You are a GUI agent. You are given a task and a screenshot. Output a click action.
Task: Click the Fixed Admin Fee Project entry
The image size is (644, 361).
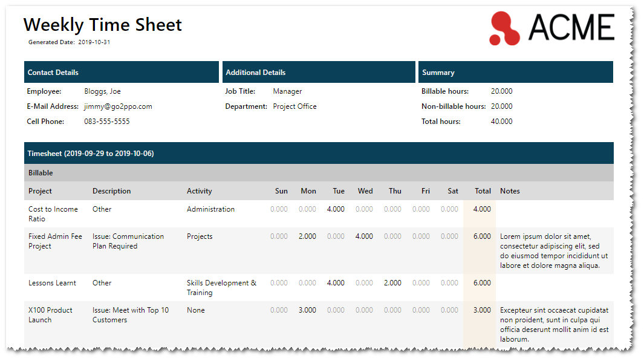pos(55,241)
